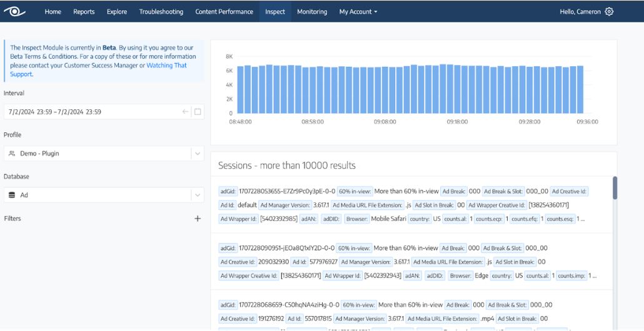Screen dimensions: 644x331
Task: Click the database icon beside Ad
Action: 12,195
